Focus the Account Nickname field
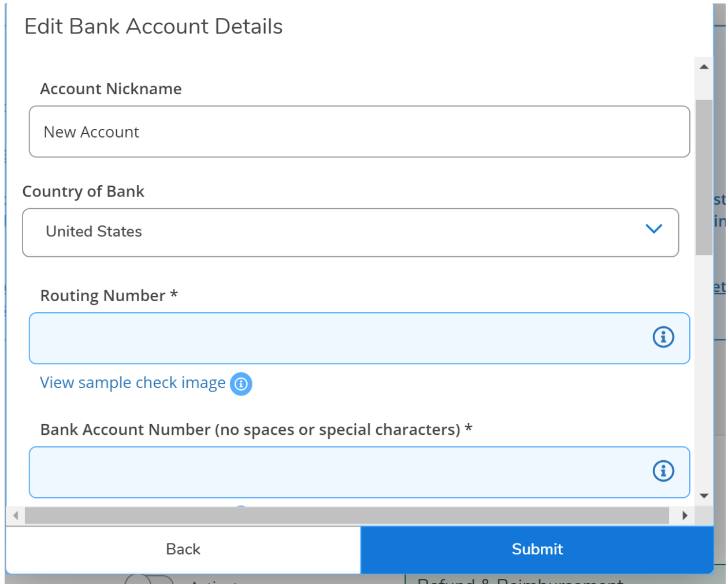728x584 pixels. click(359, 132)
